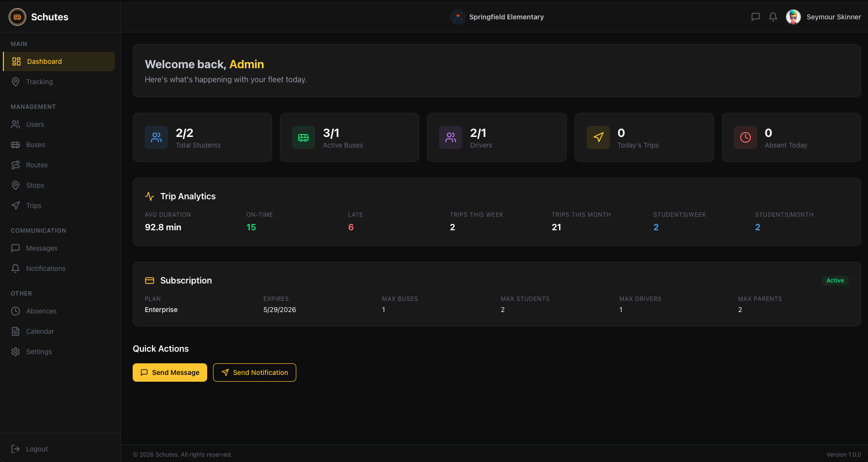Open Settings via the gear icon
The height and width of the screenshot is (462, 868).
pyautogui.click(x=15, y=352)
